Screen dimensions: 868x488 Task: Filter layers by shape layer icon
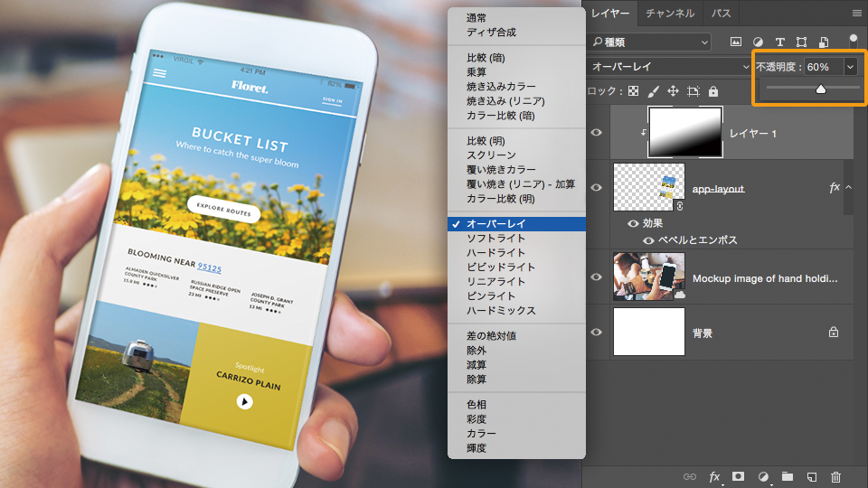[801, 42]
